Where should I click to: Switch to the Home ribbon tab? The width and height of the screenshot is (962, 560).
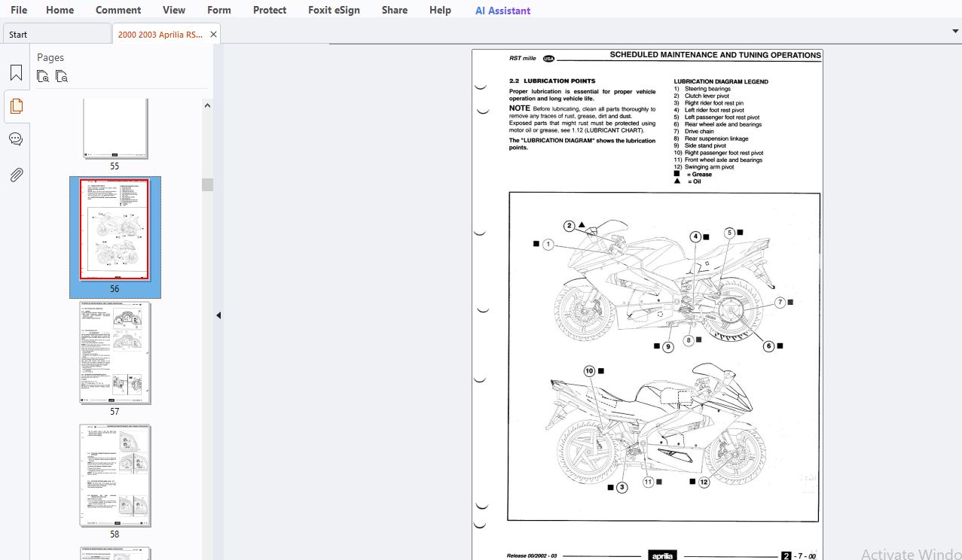[60, 10]
